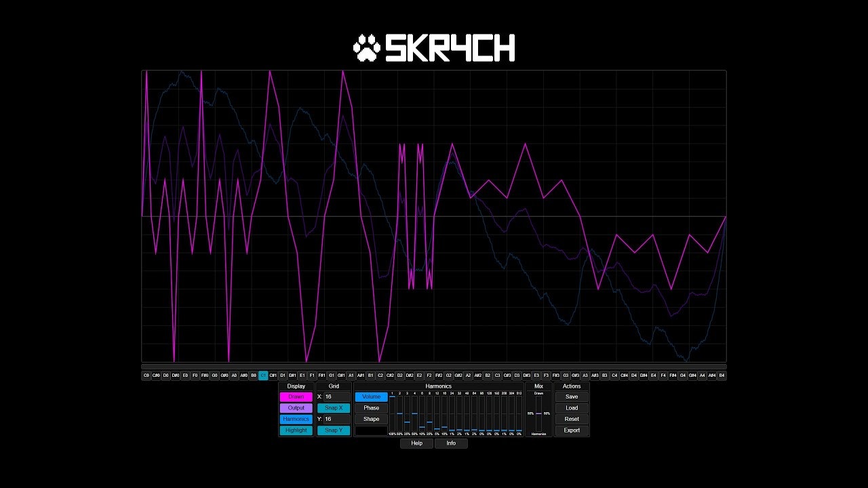Click the SKR4CH paw print logo

click(366, 47)
